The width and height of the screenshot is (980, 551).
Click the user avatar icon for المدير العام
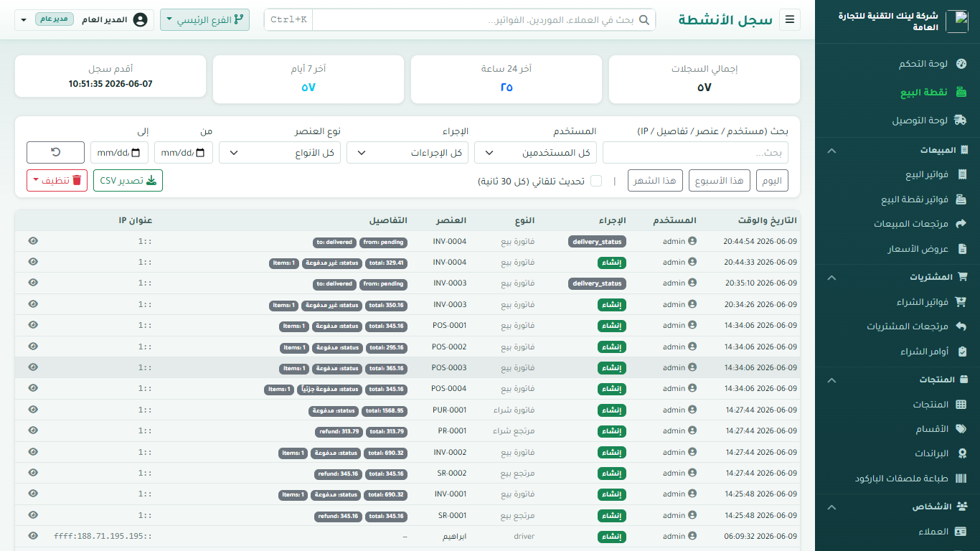tap(141, 20)
